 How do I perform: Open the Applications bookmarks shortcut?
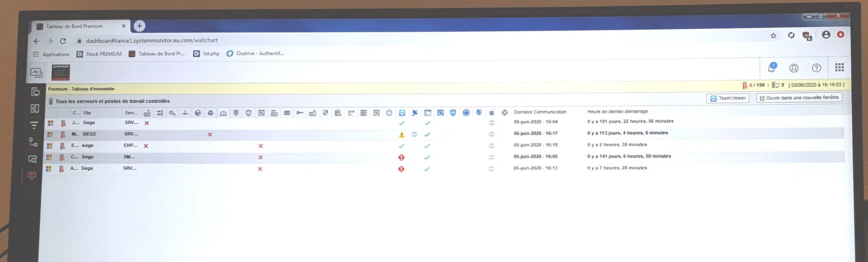[x=51, y=54]
